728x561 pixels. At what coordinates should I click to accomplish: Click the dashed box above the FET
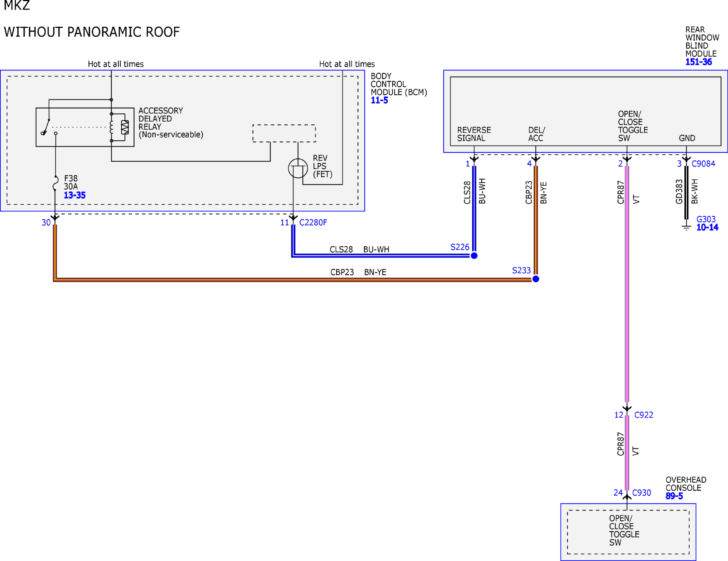284,133
